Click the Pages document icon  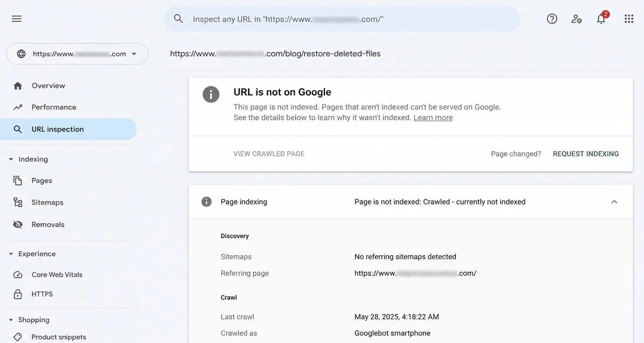[x=18, y=180]
